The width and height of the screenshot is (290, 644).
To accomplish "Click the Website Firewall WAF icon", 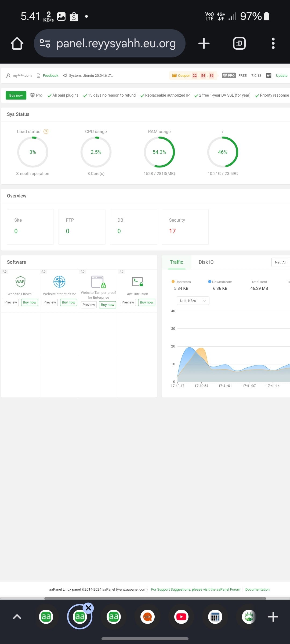I will click(20, 282).
